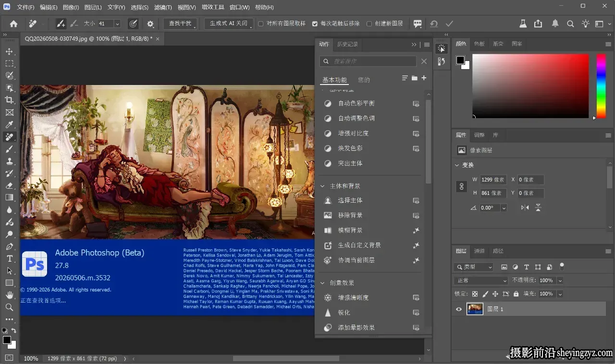Click the pressure-for-size target icon

click(x=133, y=24)
